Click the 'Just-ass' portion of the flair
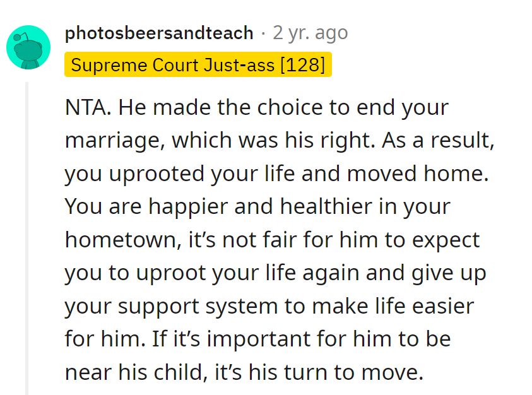 pyautogui.click(x=239, y=64)
